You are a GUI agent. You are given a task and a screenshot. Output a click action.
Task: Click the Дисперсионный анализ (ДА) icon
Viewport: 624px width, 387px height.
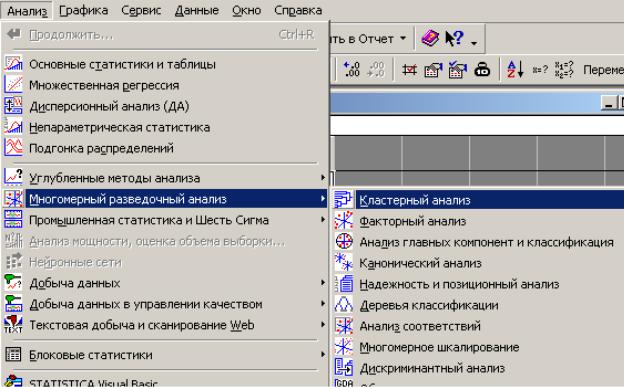[x=13, y=106]
